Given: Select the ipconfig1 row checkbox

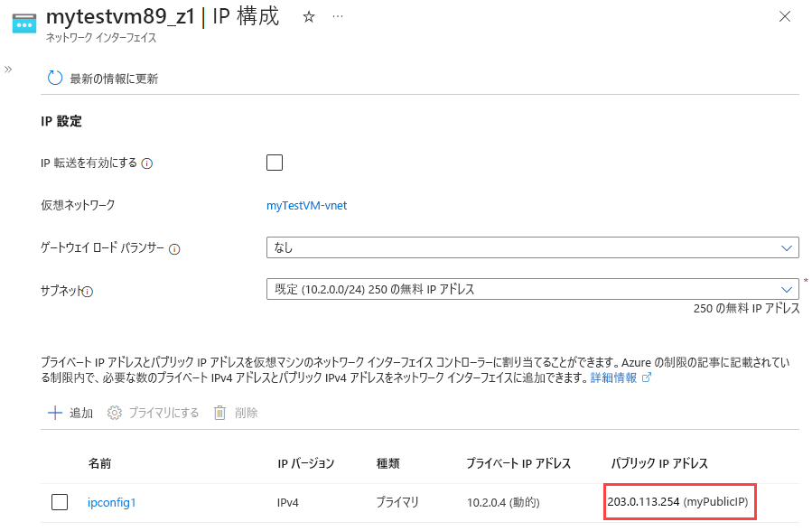Looking at the screenshot, I should (x=60, y=502).
